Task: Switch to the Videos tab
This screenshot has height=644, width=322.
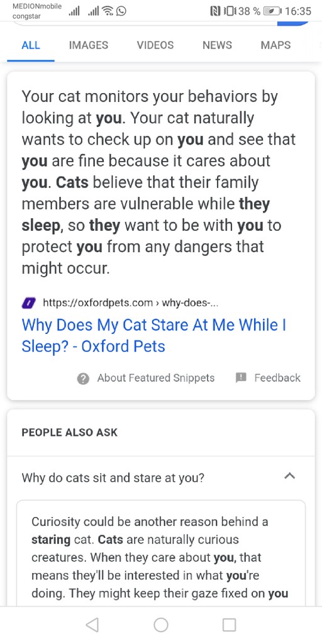Action: click(x=155, y=45)
